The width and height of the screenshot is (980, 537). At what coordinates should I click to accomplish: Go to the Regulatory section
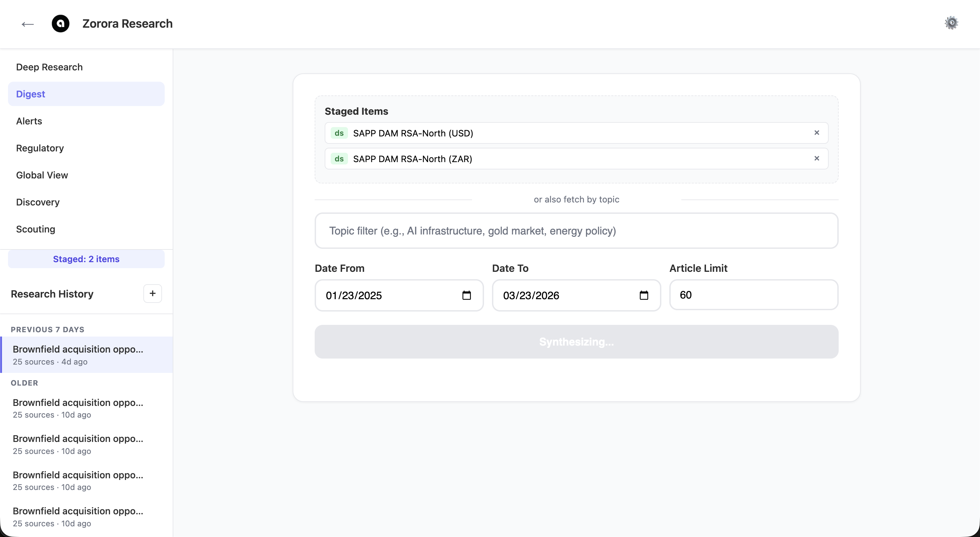click(40, 148)
